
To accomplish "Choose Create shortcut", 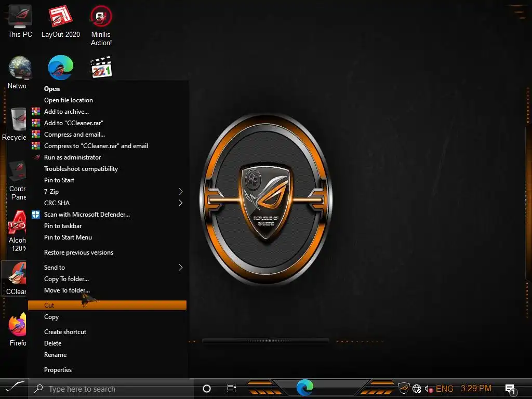I will point(107,332).
